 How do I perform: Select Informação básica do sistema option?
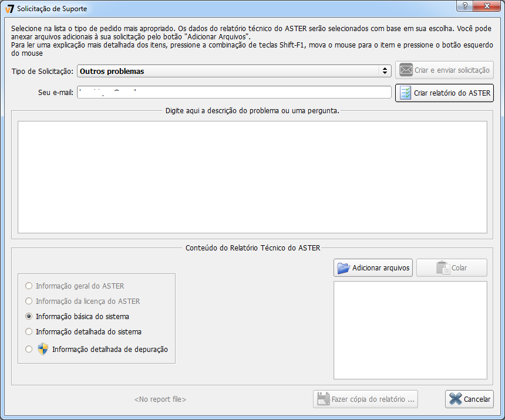pyautogui.click(x=29, y=316)
